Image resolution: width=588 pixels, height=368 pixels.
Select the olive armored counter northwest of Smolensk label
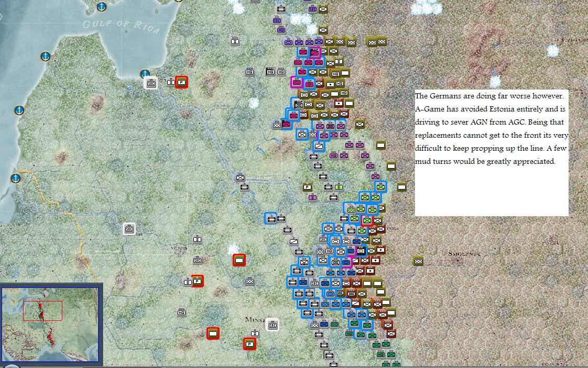click(418, 261)
